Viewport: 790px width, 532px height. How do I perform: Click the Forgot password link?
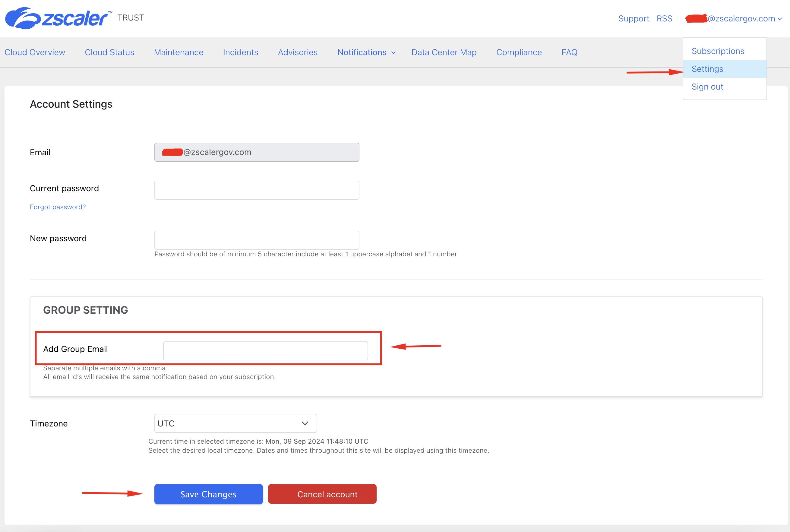pos(58,207)
